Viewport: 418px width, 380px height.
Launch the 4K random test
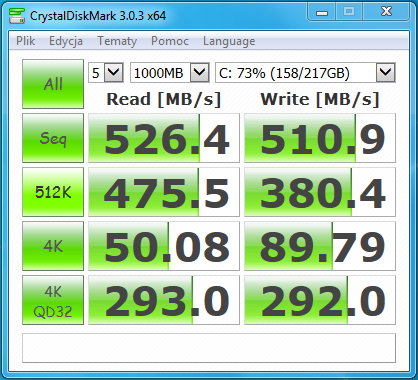pos(53,246)
